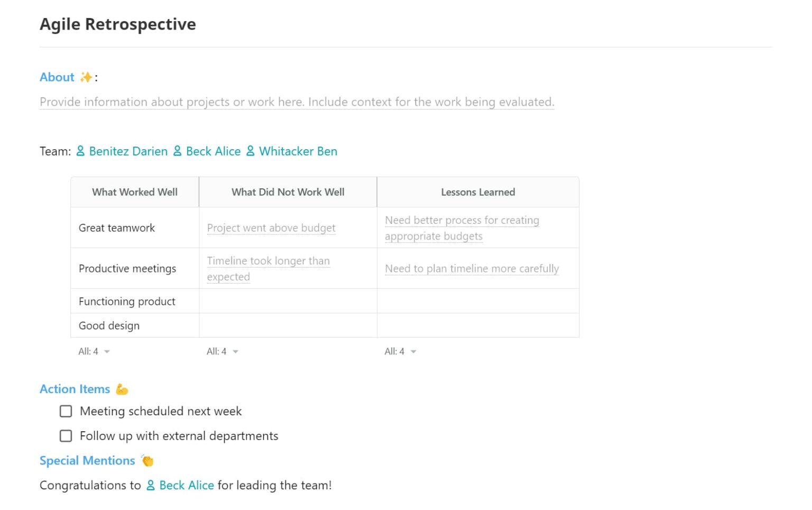Open the Beck Alice mention link in Special Mentions
Screen dimensions: 812x510
[x=187, y=485]
